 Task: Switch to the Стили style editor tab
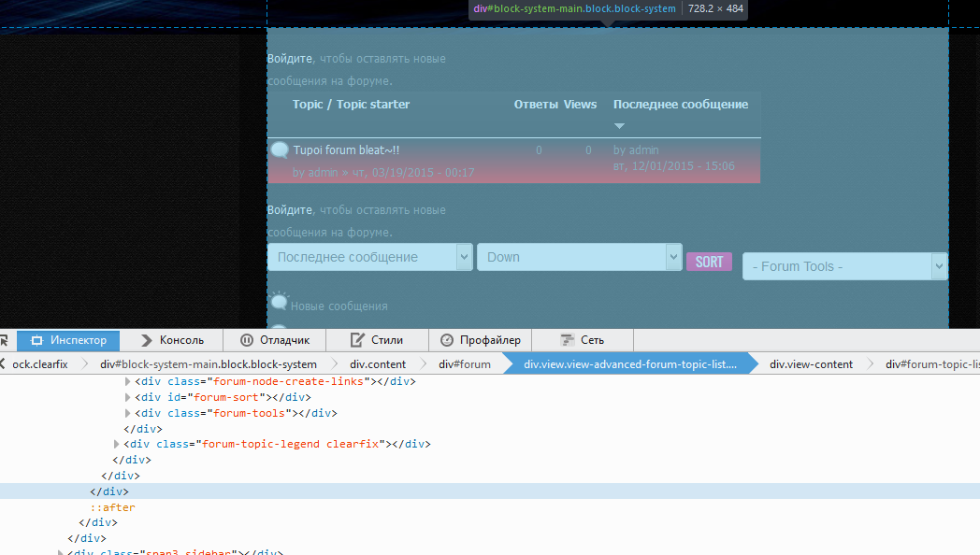[x=377, y=340]
